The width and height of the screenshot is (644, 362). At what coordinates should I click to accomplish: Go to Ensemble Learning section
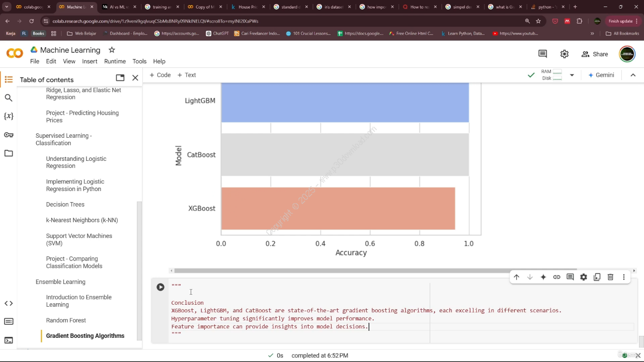click(x=60, y=282)
